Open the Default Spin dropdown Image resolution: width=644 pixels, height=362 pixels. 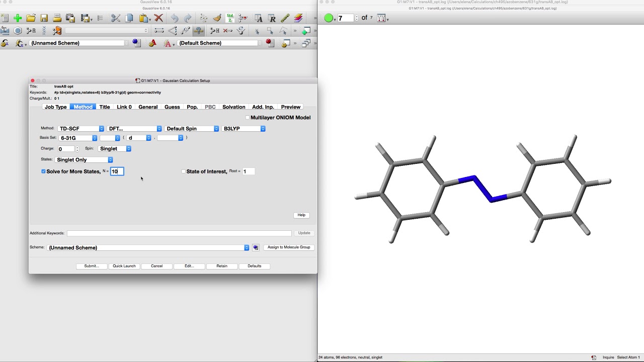[x=192, y=129]
